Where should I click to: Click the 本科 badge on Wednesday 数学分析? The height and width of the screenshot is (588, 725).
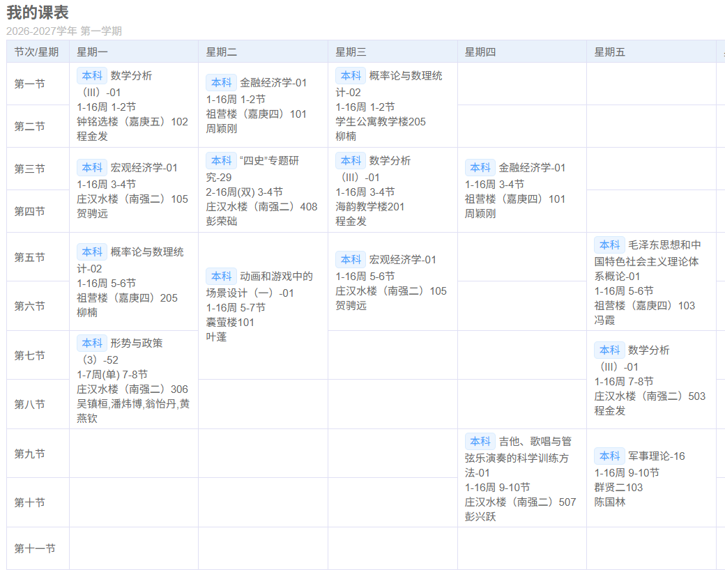(x=351, y=160)
